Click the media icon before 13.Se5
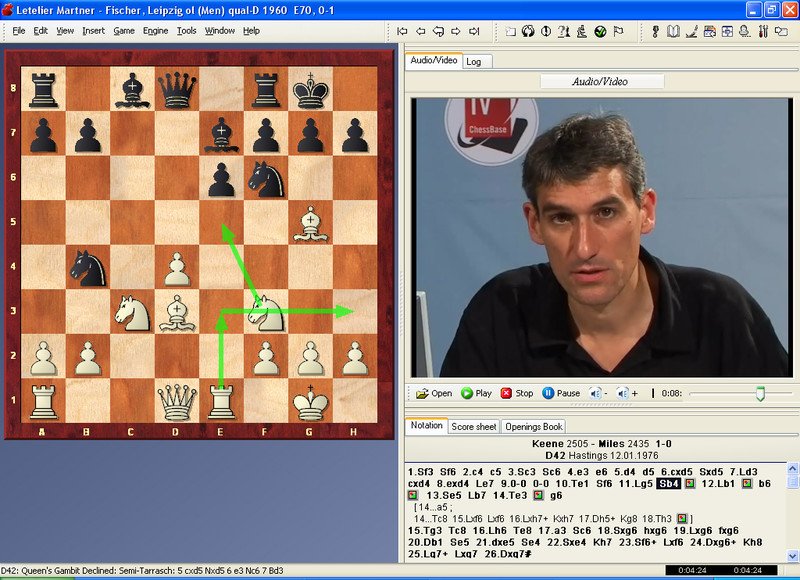This screenshot has width=800, height=580. (413, 495)
